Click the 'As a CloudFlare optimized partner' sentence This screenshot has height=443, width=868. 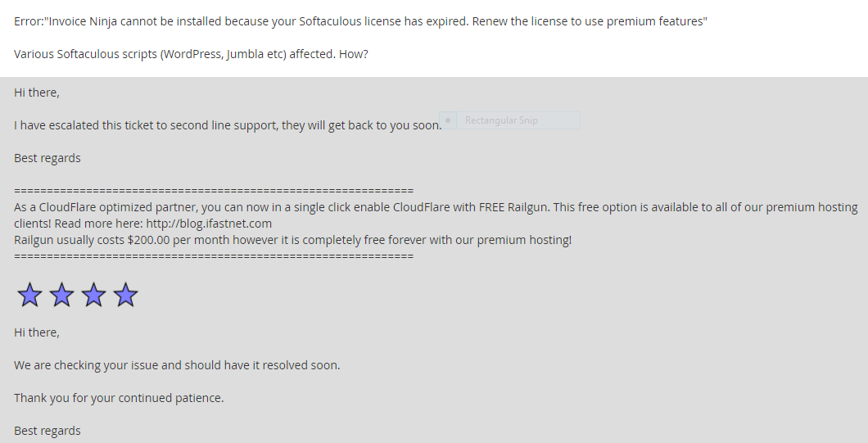[436, 215]
